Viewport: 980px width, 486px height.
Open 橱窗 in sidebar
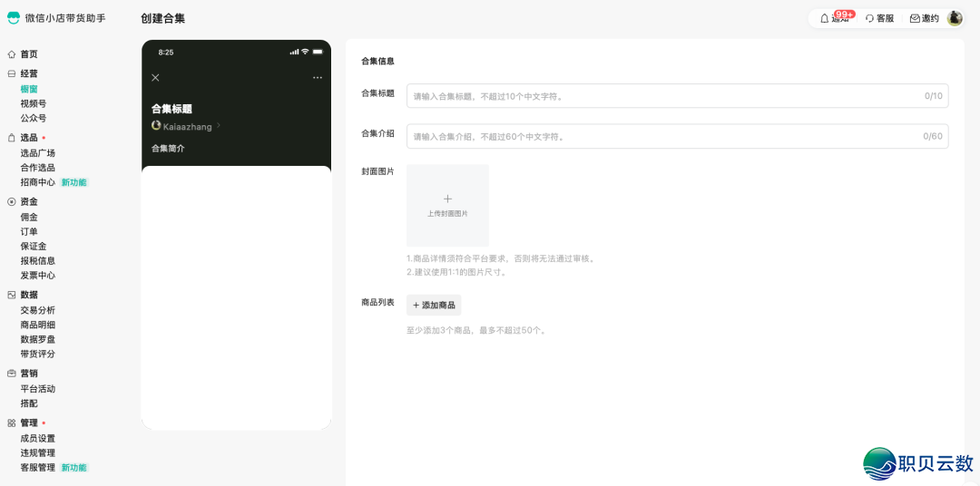click(x=29, y=89)
